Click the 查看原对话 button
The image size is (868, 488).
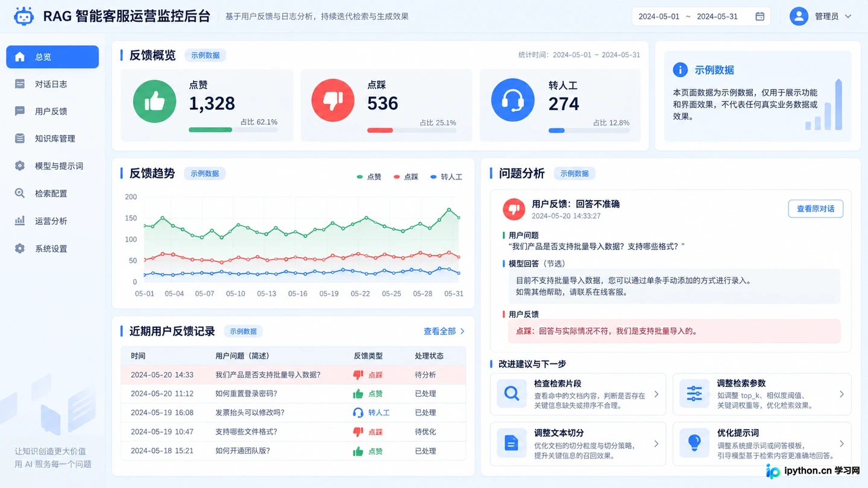coord(816,208)
